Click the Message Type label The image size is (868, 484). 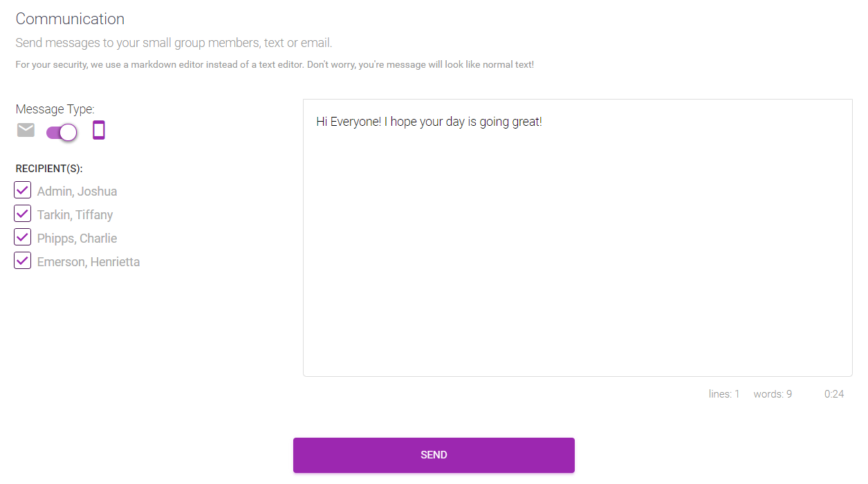click(x=55, y=109)
